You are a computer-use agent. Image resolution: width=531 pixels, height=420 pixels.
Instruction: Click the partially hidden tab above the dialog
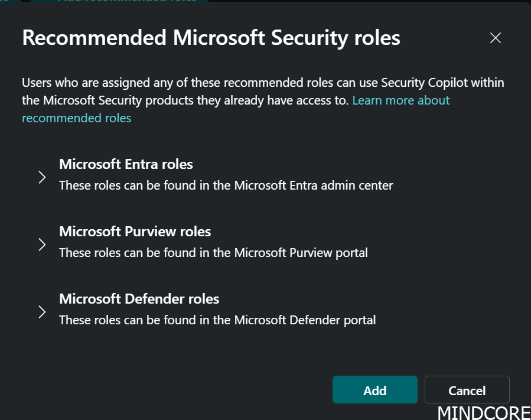[x=118, y=2]
